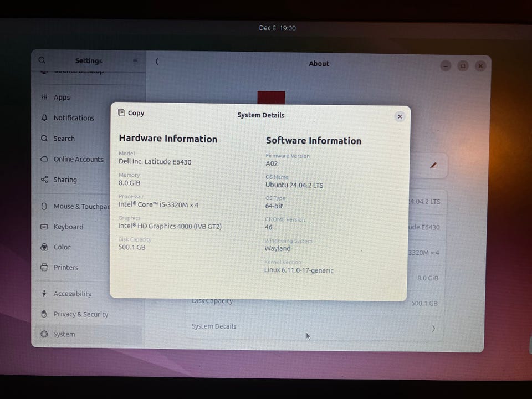The height and width of the screenshot is (399, 532).
Task: Expand the System Details row chevron
Action: click(433, 328)
